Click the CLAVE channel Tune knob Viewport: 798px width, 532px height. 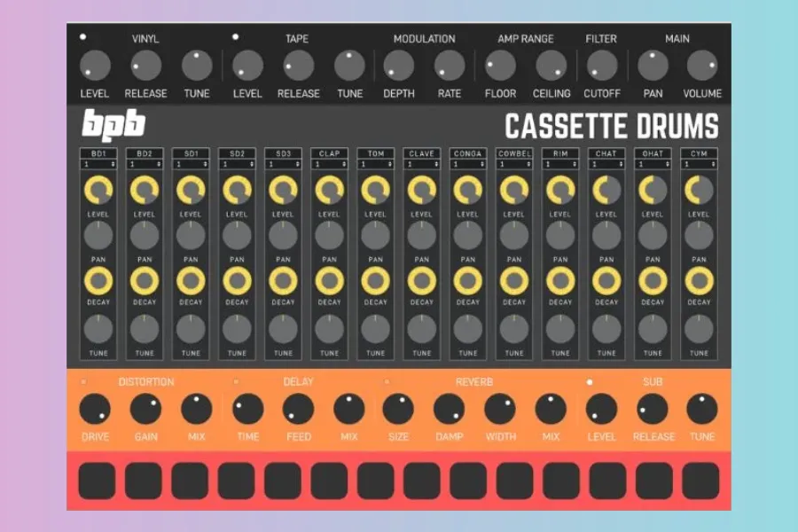422,329
